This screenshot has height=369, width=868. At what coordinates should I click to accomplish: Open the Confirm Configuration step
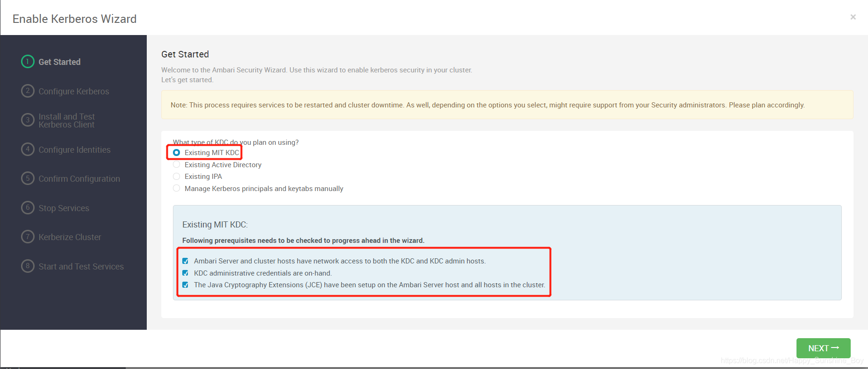tap(79, 179)
